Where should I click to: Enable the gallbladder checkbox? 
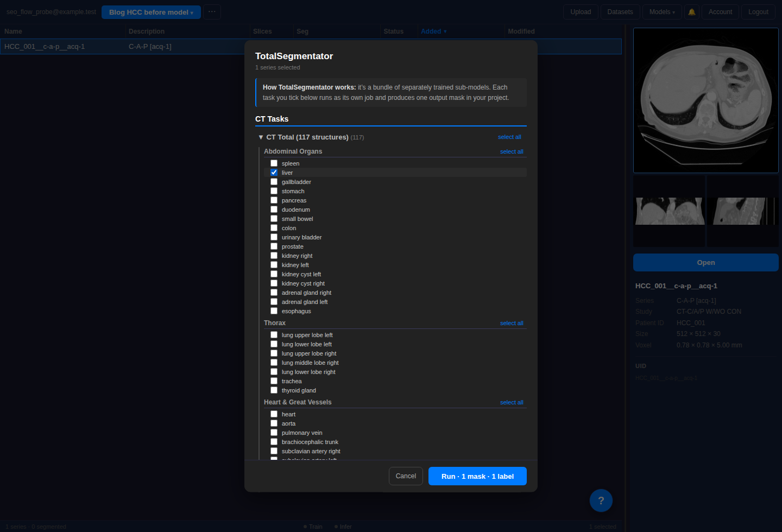point(274,182)
